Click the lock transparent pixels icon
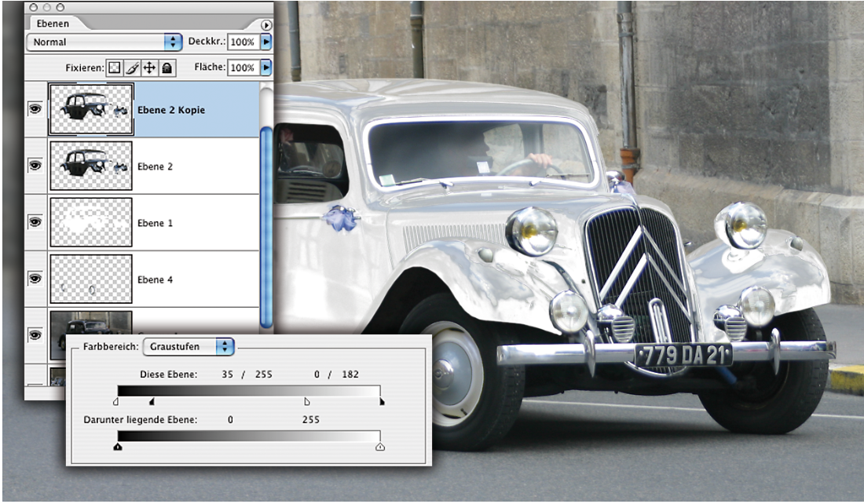The width and height of the screenshot is (864, 504). click(x=115, y=68)
